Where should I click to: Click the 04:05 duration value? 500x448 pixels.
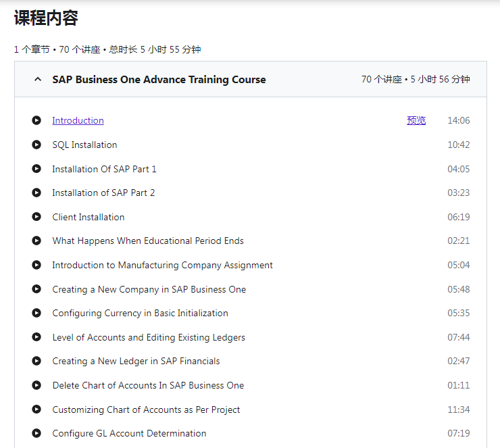point(459,169)
